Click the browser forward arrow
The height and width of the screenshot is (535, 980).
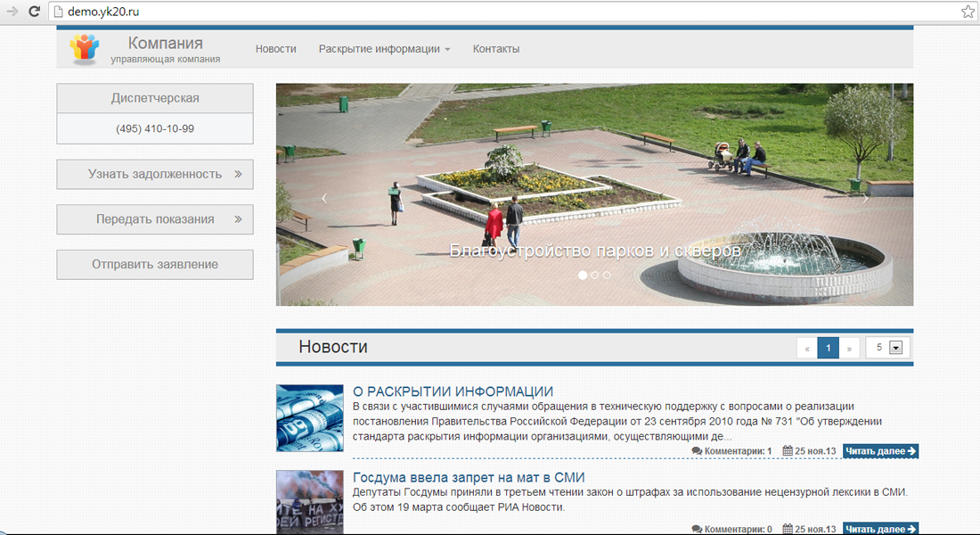(12, 12)
